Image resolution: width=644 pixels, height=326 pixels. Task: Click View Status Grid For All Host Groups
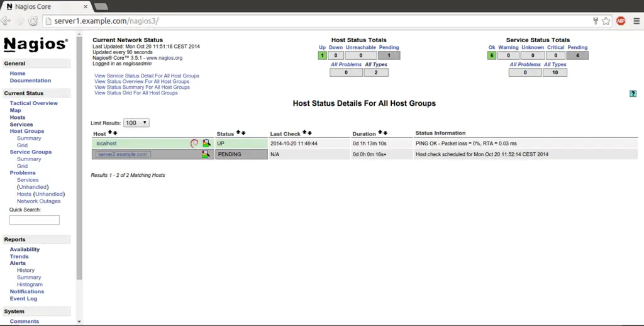click(x=136, y=93)
